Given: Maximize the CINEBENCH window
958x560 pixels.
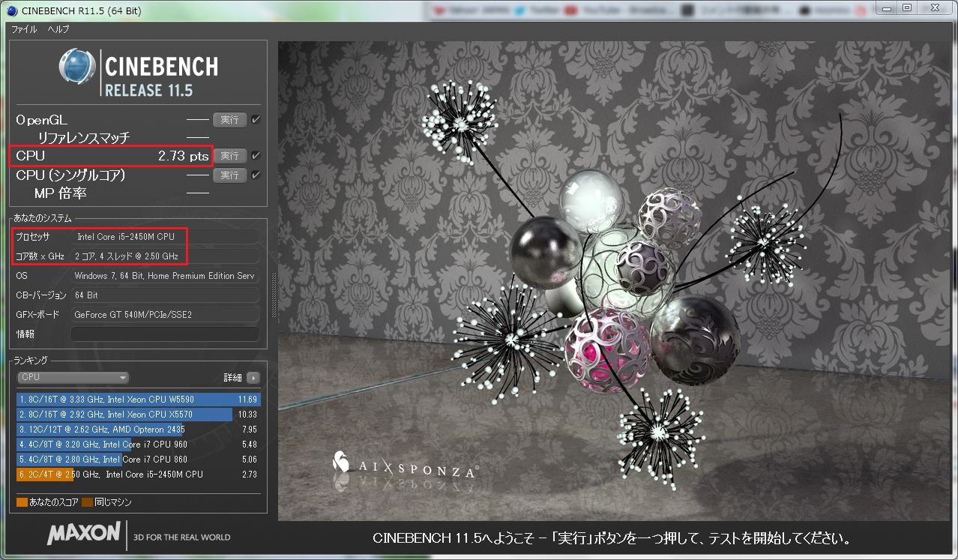Looking at the screenshot, I should coord(907,8).
